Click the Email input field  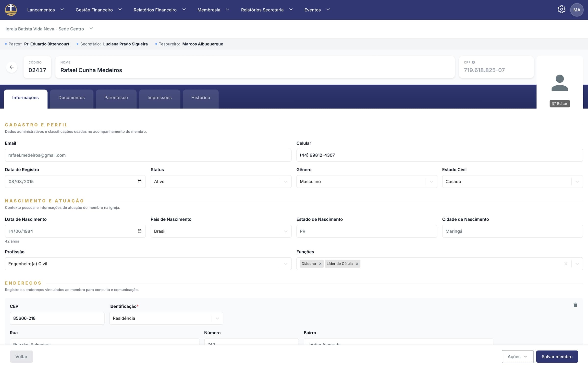pyautogui.click(x=148, y=155)
